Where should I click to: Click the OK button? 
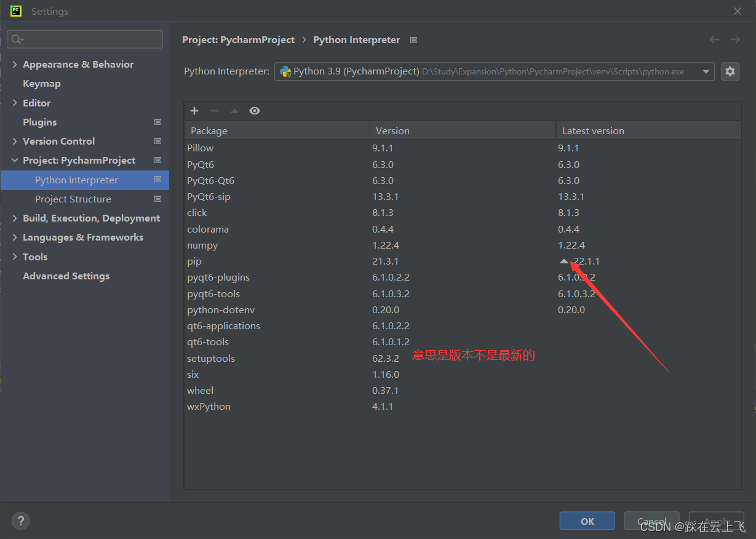click(587, 521)
